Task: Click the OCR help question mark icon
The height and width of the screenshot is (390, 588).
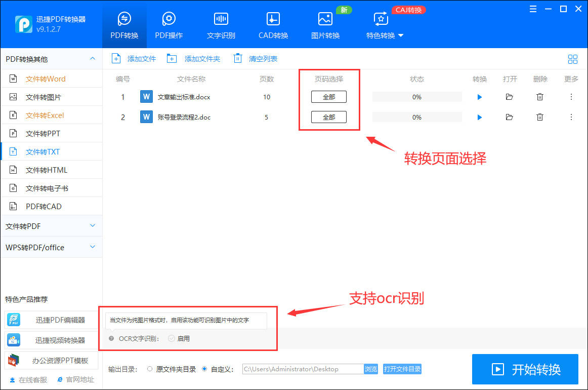Action: [x=111, y=338]
